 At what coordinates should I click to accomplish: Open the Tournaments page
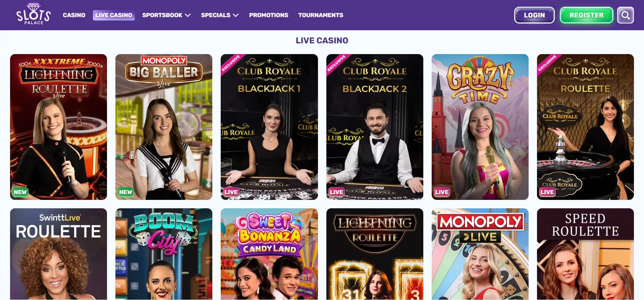pos(321,15)
